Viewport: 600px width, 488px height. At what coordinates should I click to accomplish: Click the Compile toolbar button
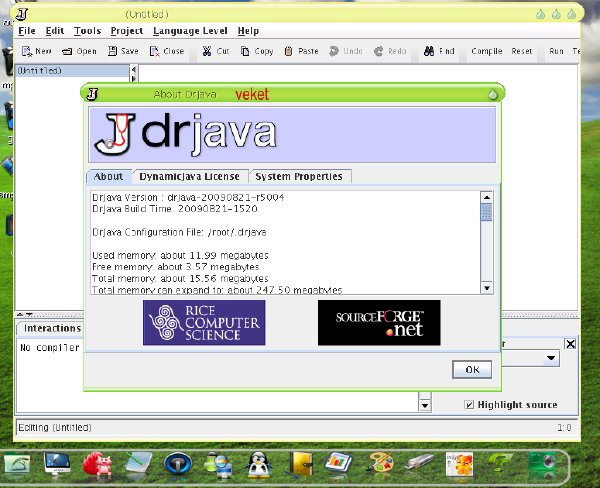(486, 51)
